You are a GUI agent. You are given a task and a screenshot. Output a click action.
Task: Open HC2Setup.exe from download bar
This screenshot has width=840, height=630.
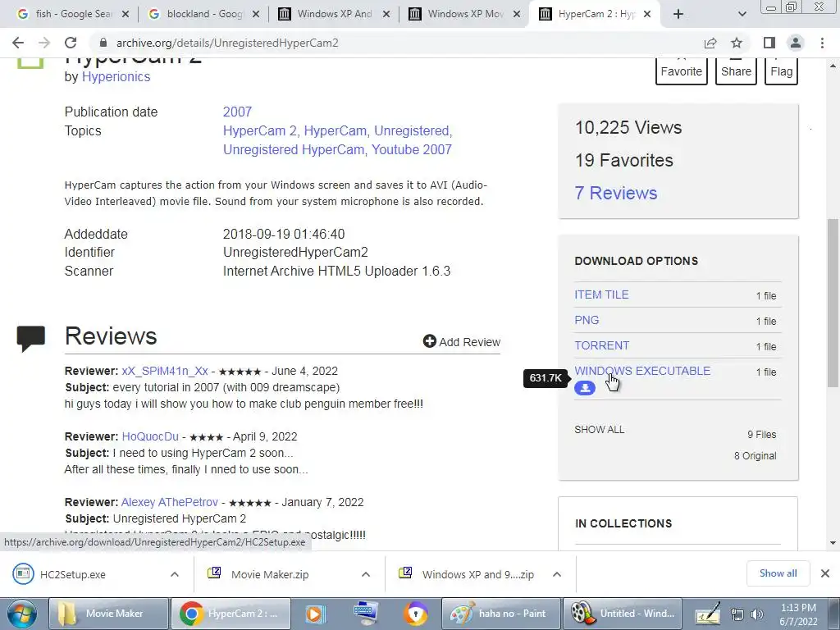pos(72,574)
